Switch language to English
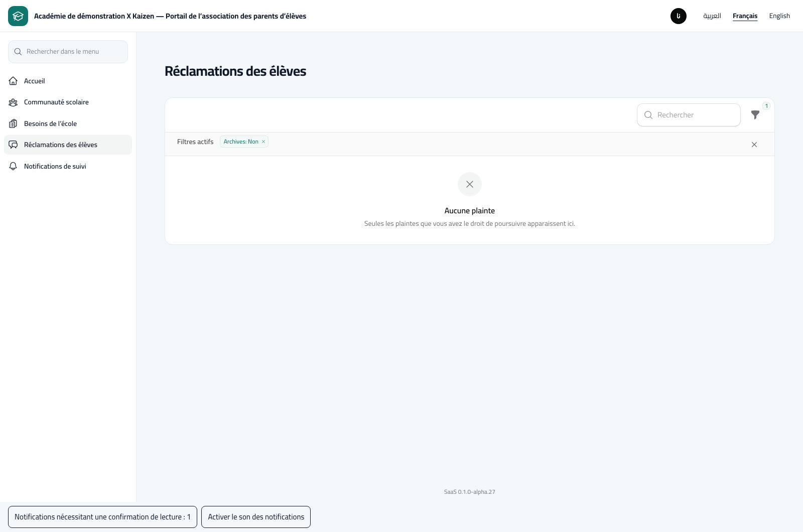The width and height of the screenshot is (803, 532). pyautogui.click(x=779, y=16)
